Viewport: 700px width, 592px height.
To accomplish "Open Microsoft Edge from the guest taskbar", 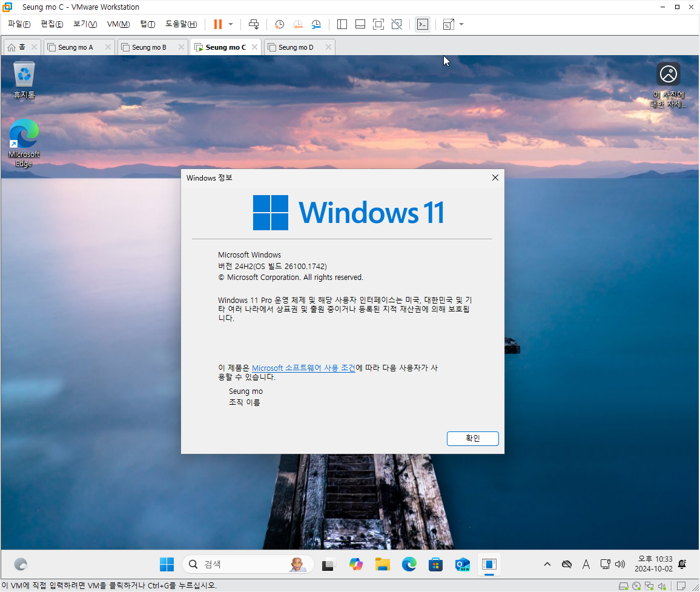I will point(409,564).
